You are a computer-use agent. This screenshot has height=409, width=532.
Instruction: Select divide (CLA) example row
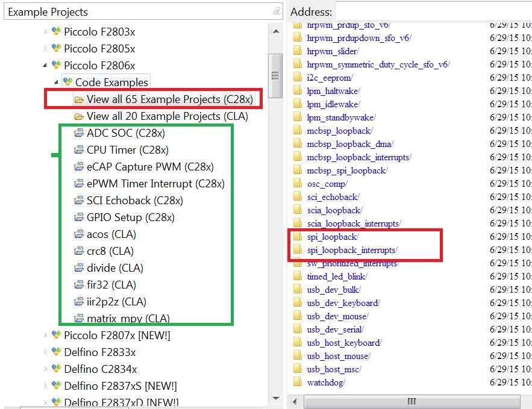[x=115, y=268]
